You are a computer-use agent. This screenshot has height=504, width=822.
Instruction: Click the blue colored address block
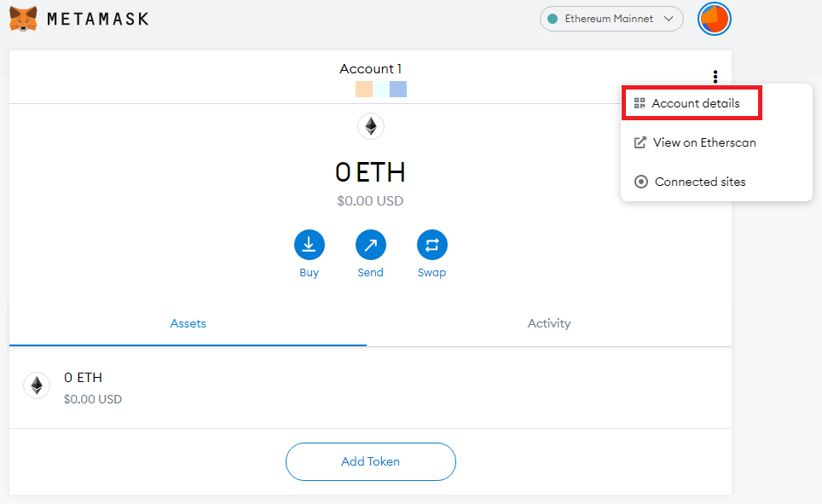click(398, 89)
